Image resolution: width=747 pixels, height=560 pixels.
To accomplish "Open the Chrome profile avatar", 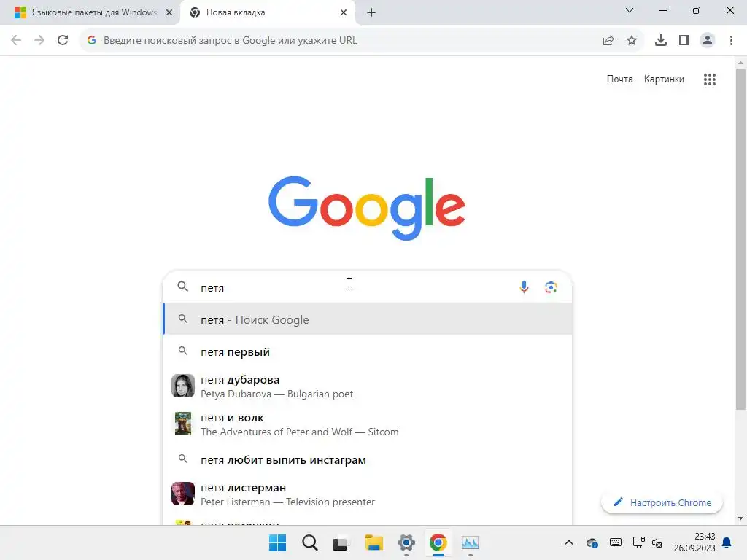I will point(708,41).
